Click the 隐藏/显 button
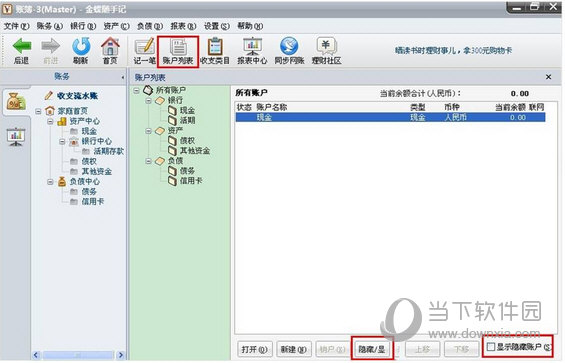 pyautogui.click(x=372, y=349)
